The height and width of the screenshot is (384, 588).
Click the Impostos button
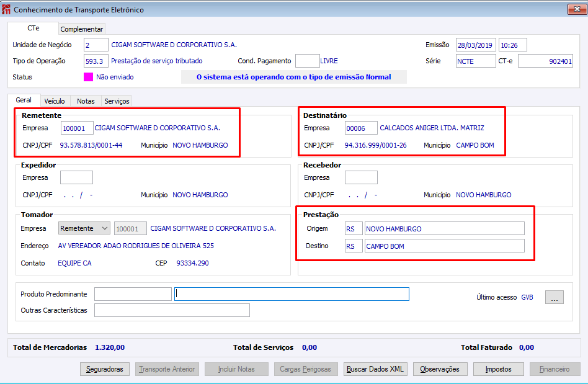click(x=498, y=369)
